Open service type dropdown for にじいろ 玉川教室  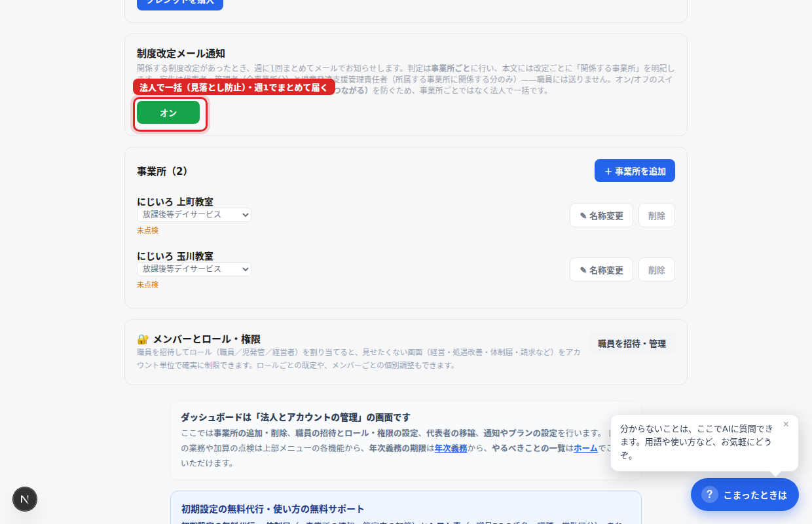coord(194,269)
